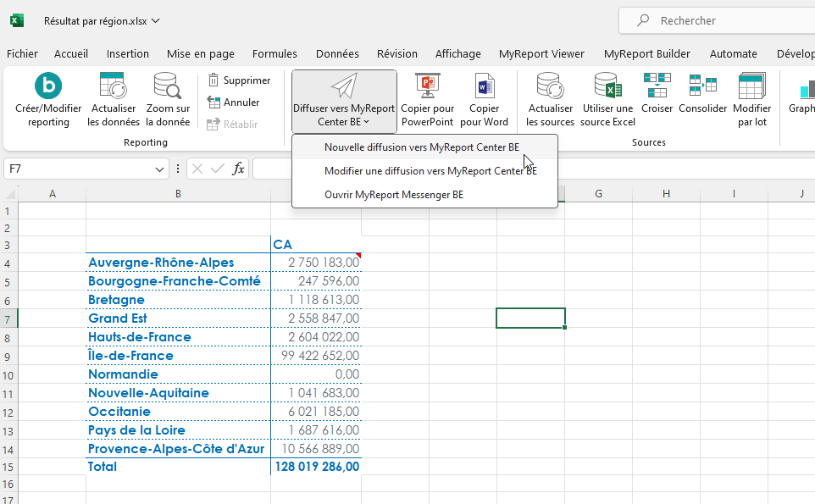This screenshot has height=504, width=815.
Task: Expand the Name Box dropdown arrow
Action: click(x=161, y=169)
